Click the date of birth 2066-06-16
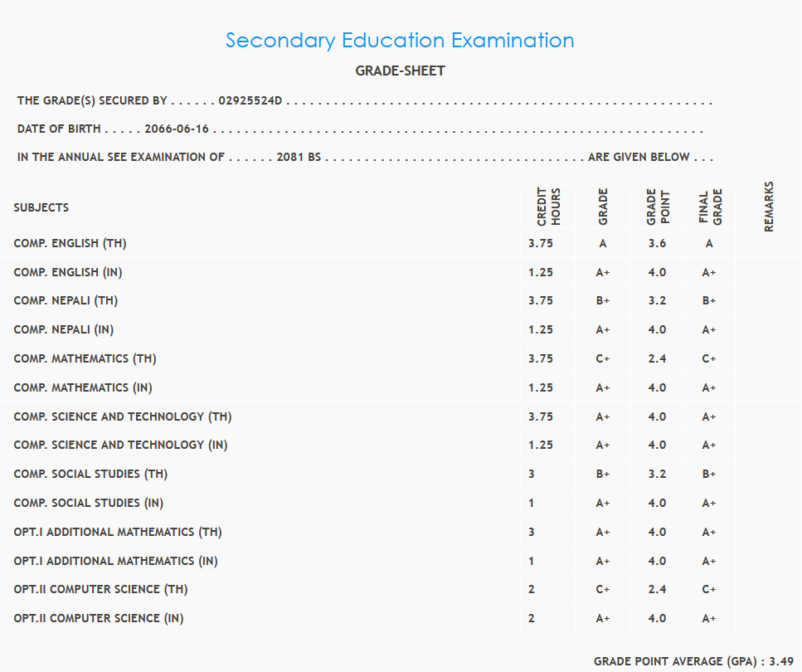 [x=177, y=129]
